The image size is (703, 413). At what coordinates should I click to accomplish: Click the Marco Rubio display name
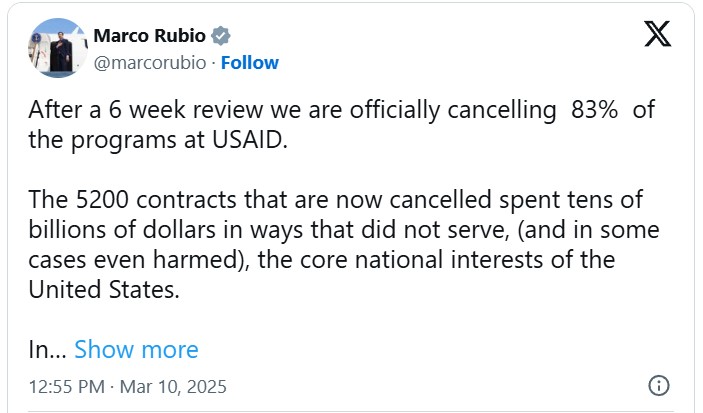click(x=149, y=36)
